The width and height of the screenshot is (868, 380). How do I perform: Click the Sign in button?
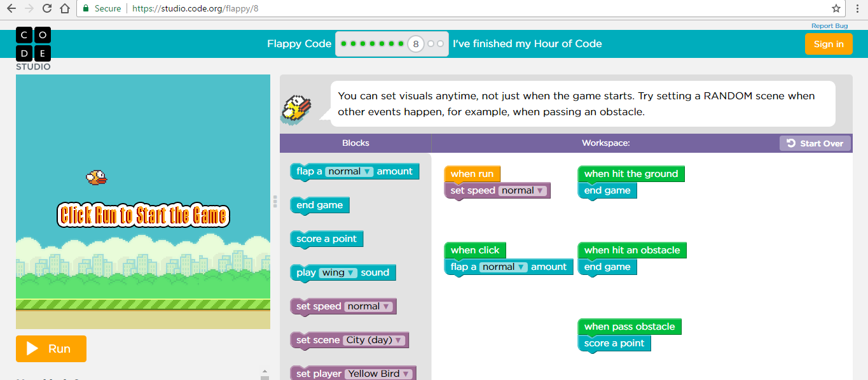click(x=829, y=43)
